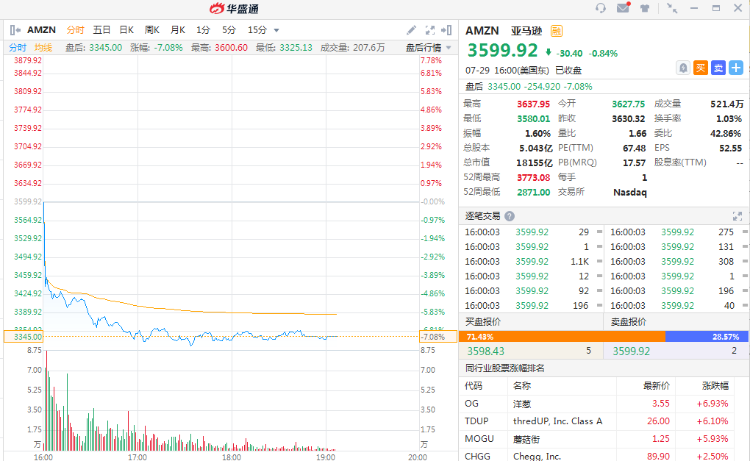Open the messages envelope icon
Image resolution: width=750 pixels, height=461 pixels.
coord(623,8)
